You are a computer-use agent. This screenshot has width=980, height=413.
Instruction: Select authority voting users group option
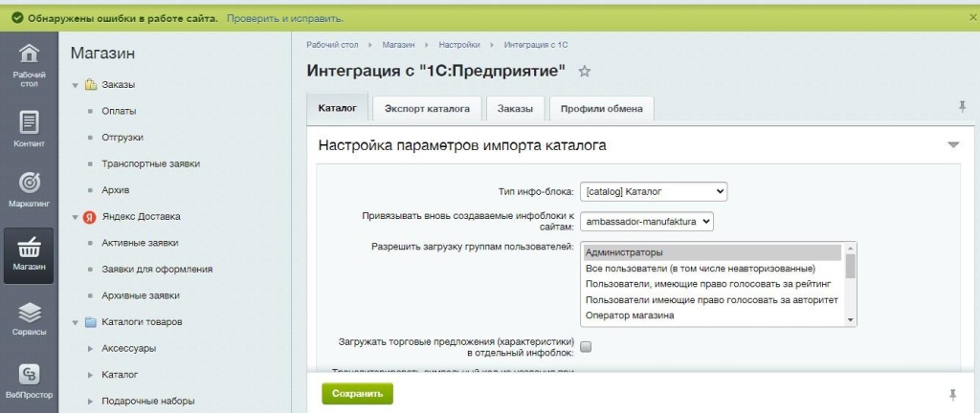pos(712,299)
